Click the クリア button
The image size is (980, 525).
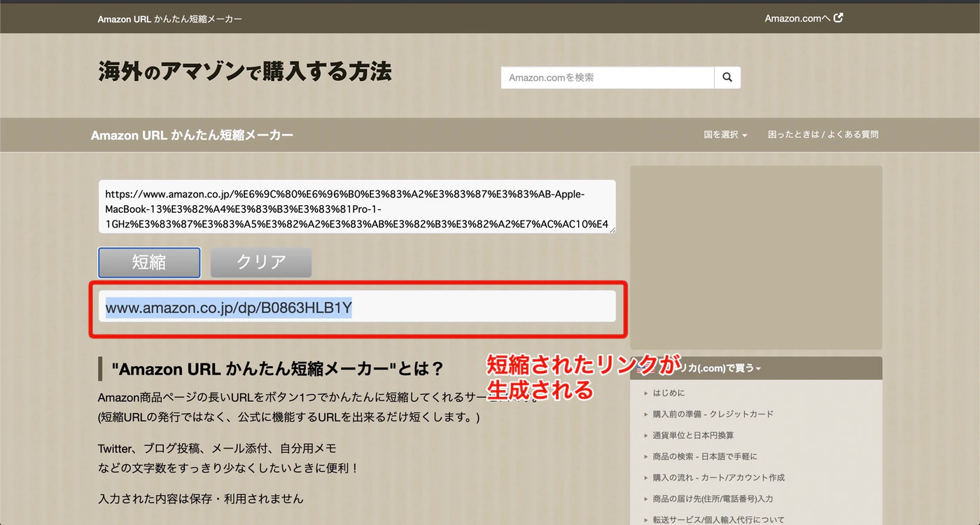pyautogui.click(x=261, y=262)
